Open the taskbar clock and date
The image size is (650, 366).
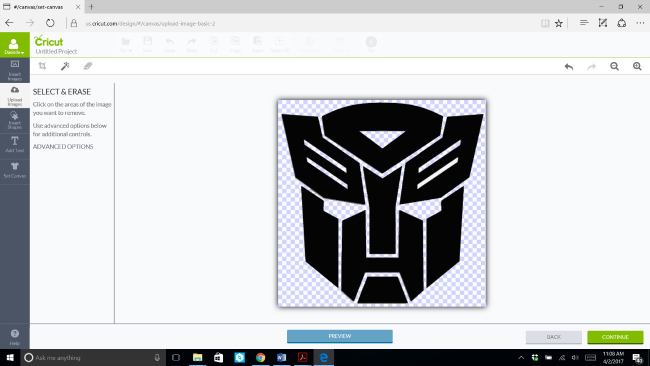(x=613, y=357)
